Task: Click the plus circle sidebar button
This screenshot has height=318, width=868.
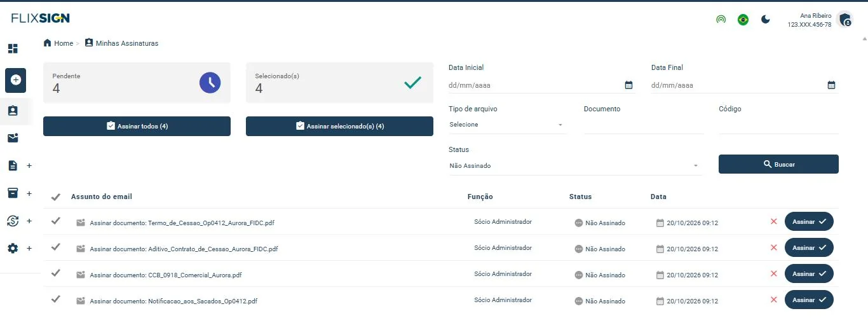Action: [15, 80]
